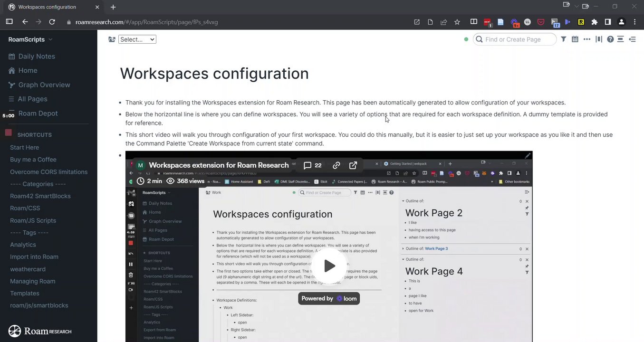Click the pencil edit icon on video embed
This screenshot has width=644, height=342.
click(528, 155)
